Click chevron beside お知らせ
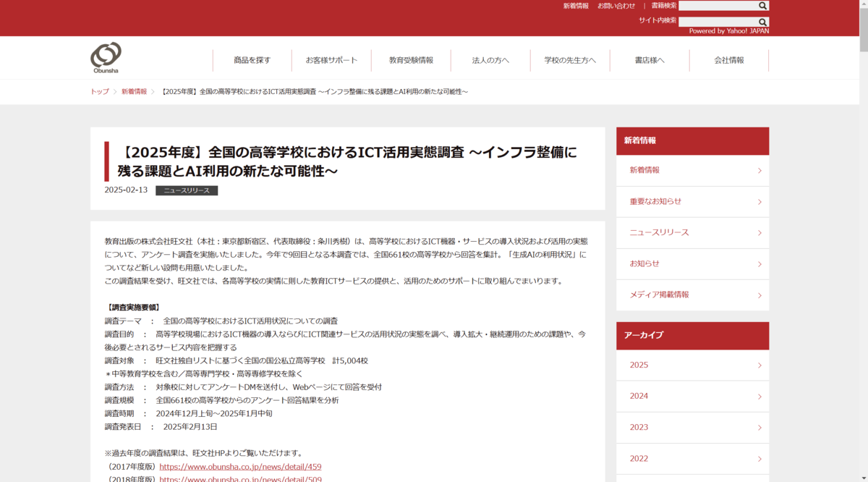The image size is (868, 482). (759, 264)
